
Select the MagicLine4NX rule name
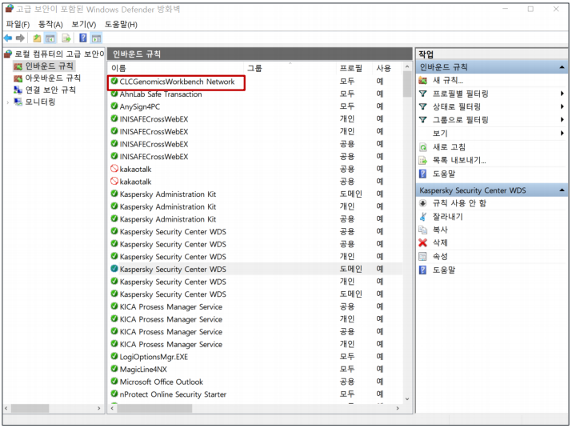tap(143, 369)
